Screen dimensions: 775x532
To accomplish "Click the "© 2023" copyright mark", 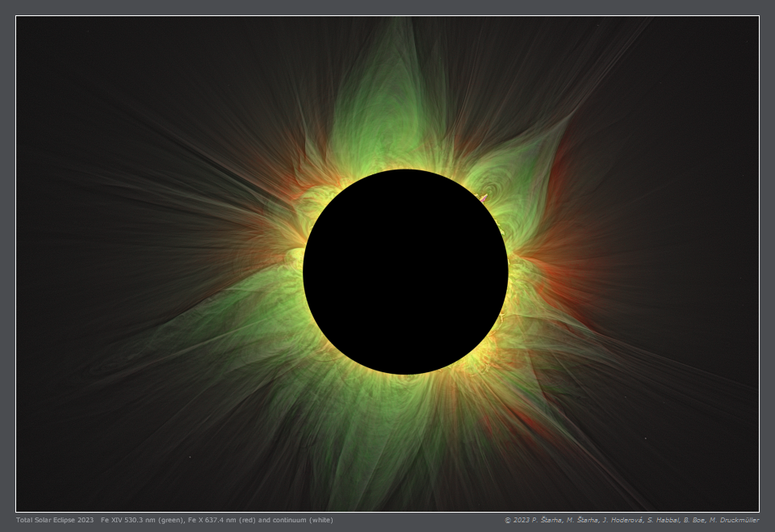I will (x=515, y=520).
